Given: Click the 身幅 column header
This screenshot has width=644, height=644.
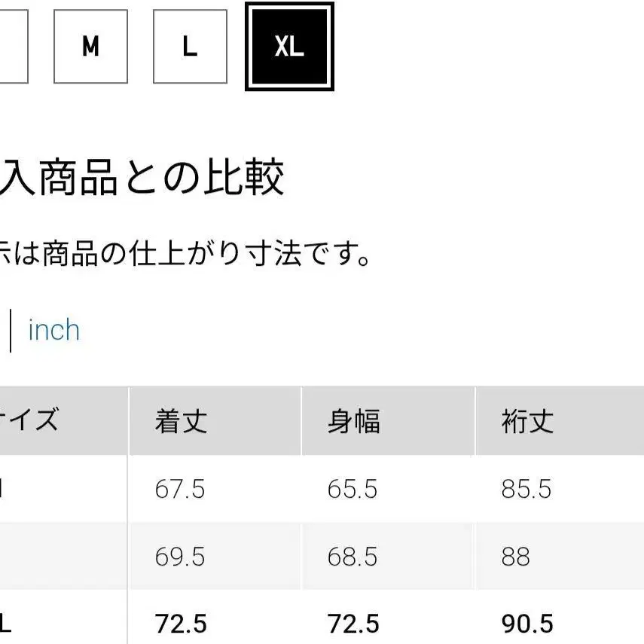Looking at the screenshot, I should pyautogui.click(x=353, y=421).
